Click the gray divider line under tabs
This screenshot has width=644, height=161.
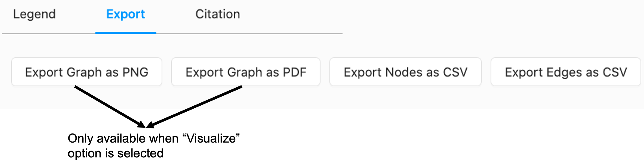tap(250, 33)
